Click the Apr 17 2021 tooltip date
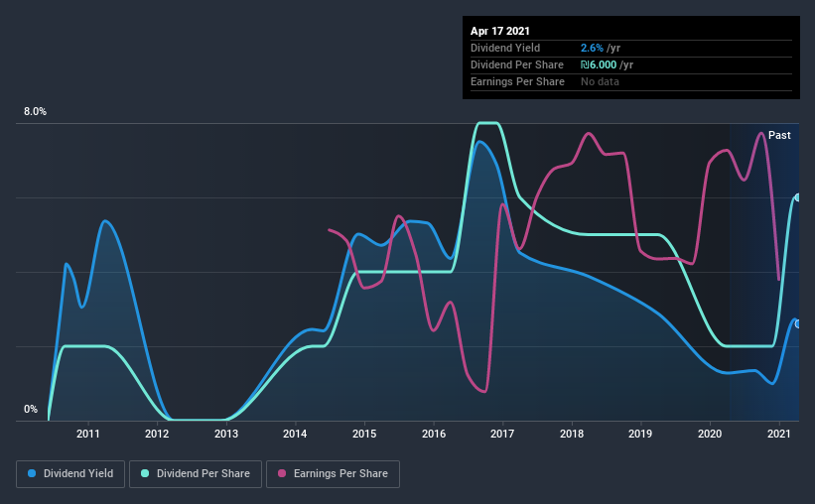815x504 pixels. click(500, 31)
